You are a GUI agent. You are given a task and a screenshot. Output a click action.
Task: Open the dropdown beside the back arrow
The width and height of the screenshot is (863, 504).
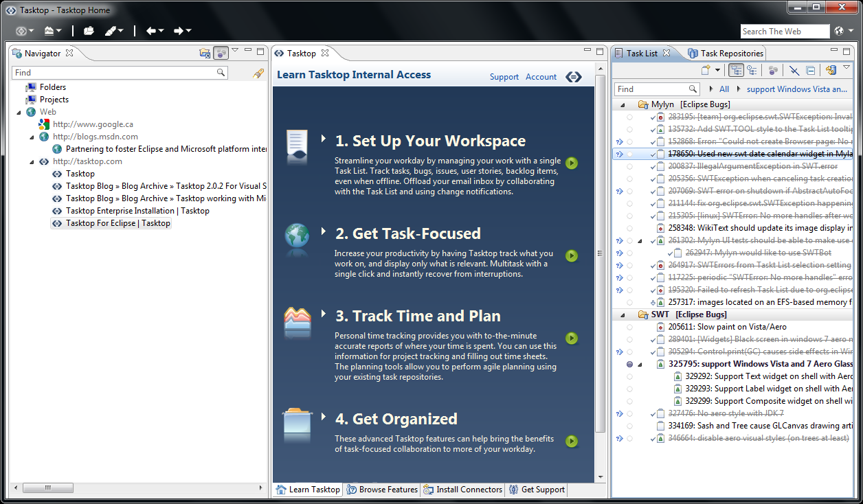[x=161, y=31]
